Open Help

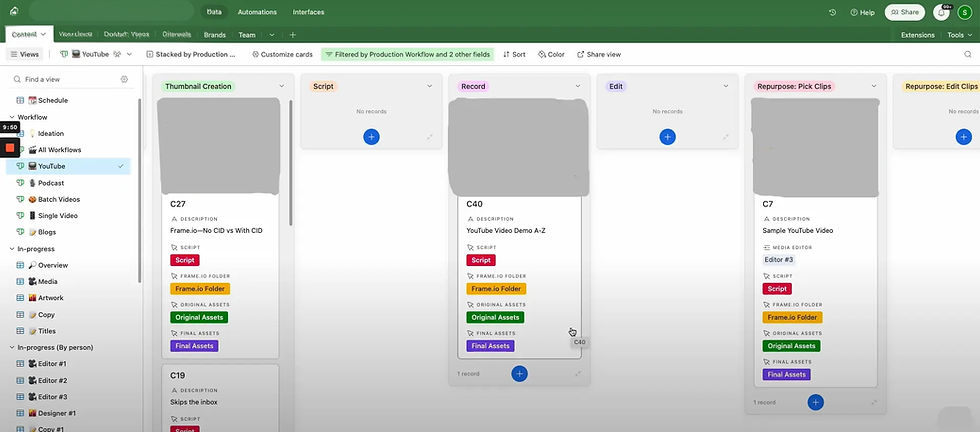(x=862, y=12)
